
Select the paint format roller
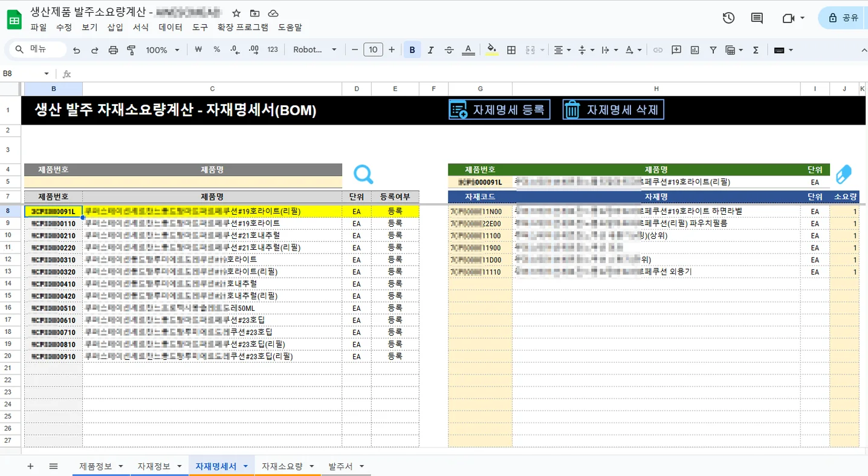pos(131,50)
